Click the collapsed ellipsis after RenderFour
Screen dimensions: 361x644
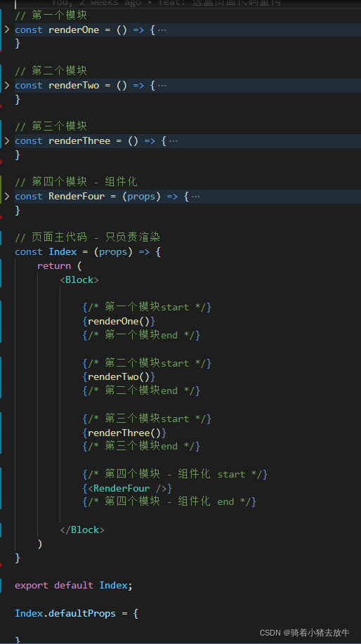[x=196, y=197]
